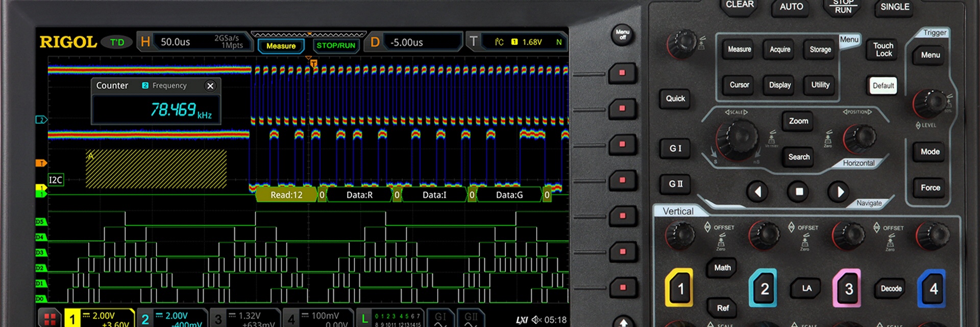Toggle the pink channel 3 key
980x327 pixels.
click(848, 288)
